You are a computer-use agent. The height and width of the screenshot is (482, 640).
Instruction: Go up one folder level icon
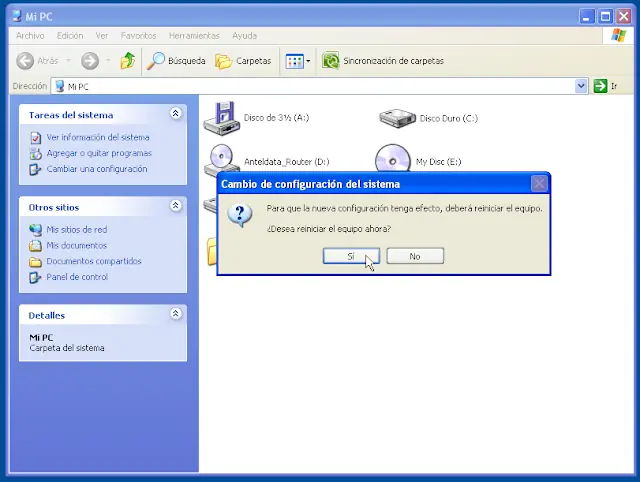[x=128, y=61]
